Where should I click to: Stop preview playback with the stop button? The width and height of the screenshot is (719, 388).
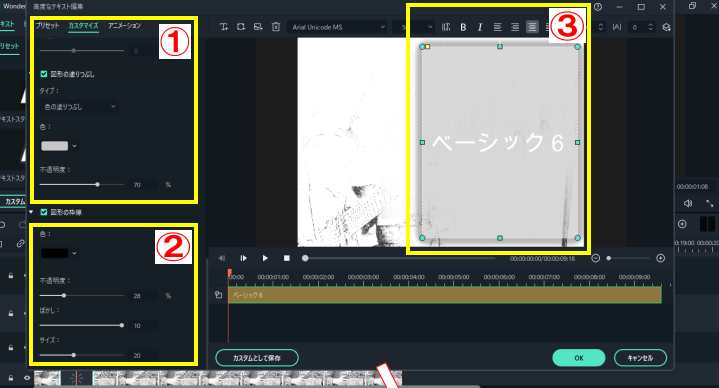(287, 258)
